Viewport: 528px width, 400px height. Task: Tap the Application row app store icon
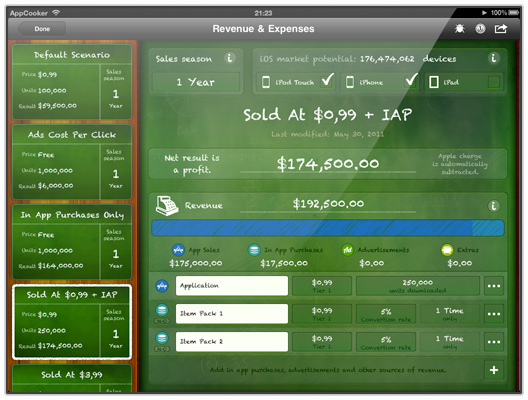162,286
